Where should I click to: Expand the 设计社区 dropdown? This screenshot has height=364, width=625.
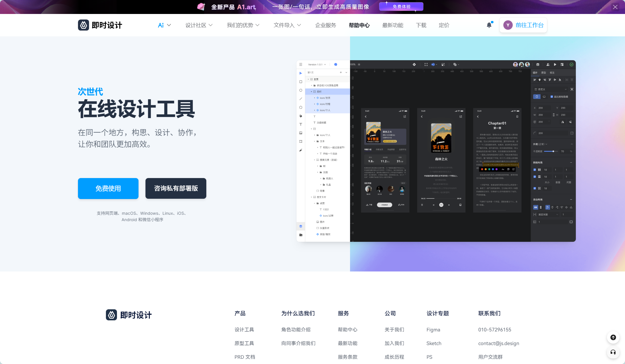(x=199, y=25)
